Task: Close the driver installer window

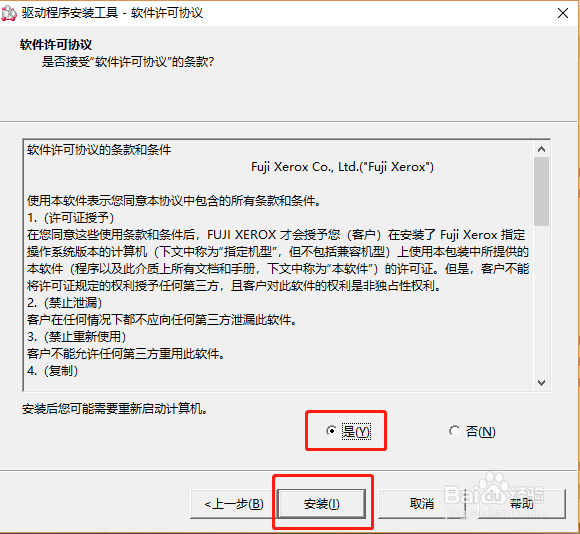Action: coord(563,13)
